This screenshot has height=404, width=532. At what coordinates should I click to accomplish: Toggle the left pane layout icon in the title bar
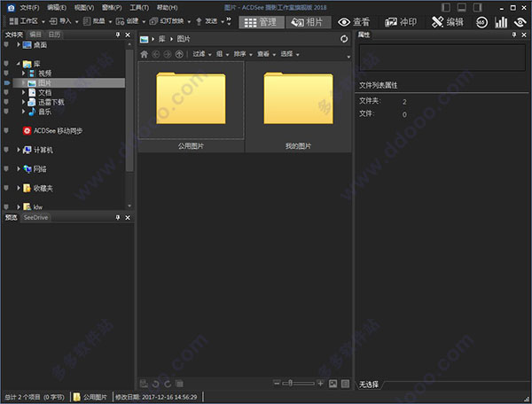[x=446, y=7]
